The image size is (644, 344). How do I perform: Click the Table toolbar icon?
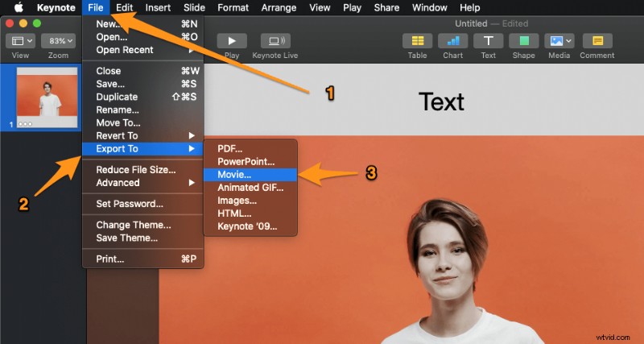[x=417, y=41]
